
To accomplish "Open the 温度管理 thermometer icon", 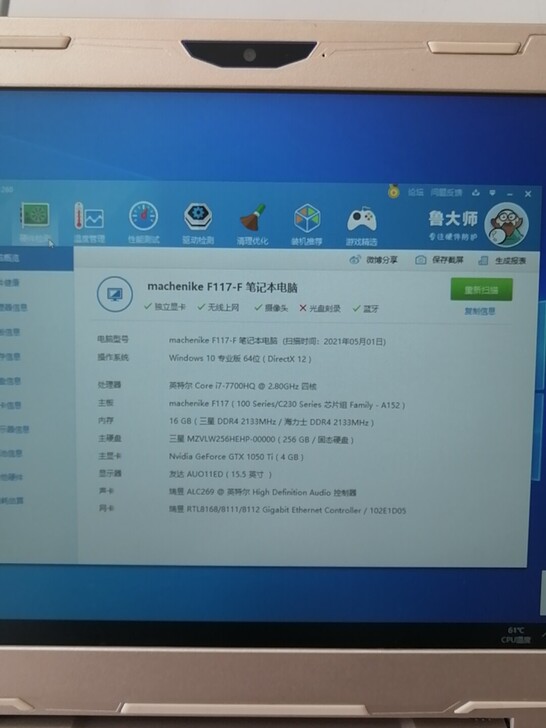I will point(89,216).
